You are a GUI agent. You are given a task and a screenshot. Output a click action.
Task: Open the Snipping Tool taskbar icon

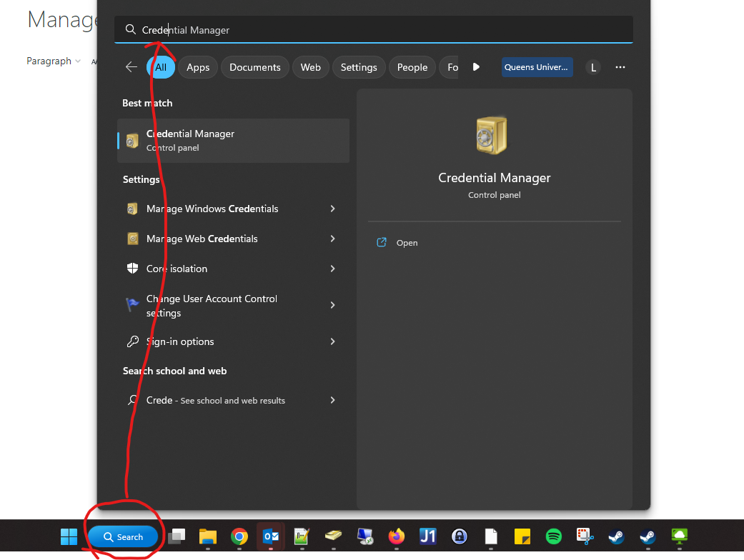pyautogui.click(x=585, y=536)
